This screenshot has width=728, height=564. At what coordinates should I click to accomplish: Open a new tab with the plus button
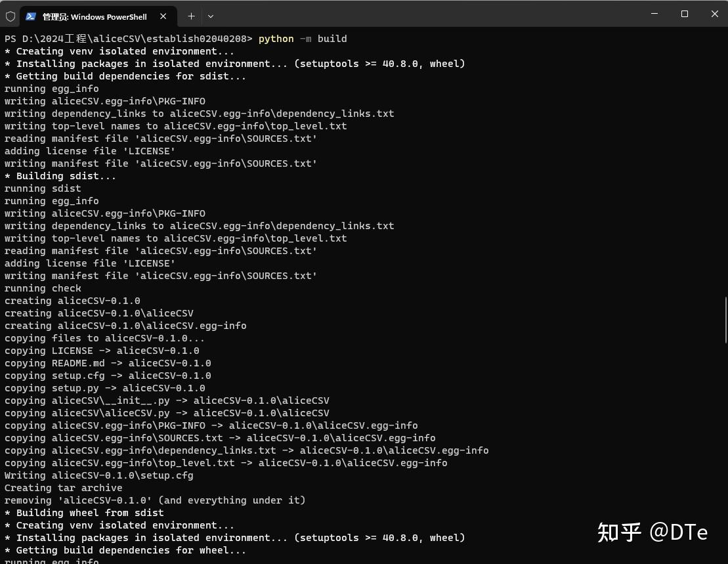tap(191, 16)
